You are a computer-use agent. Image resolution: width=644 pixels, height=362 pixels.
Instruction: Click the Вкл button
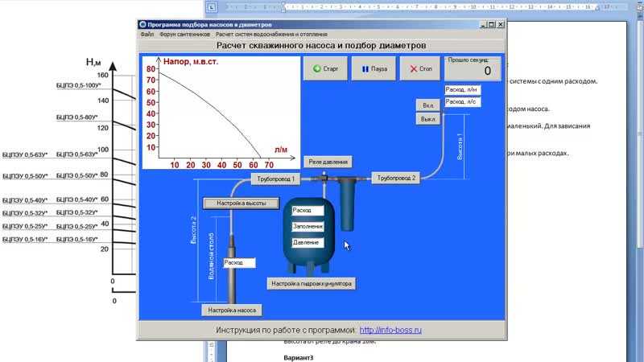[428, 105]
